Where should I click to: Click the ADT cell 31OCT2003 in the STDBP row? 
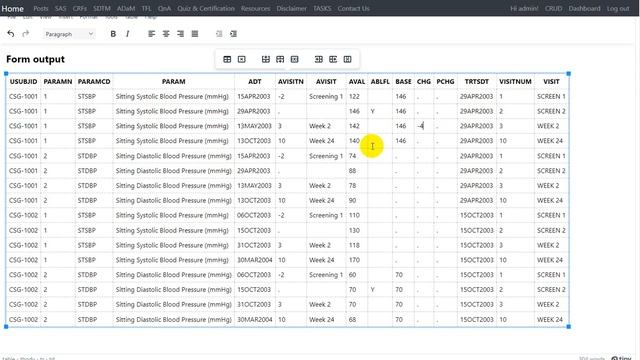point(255,304)
